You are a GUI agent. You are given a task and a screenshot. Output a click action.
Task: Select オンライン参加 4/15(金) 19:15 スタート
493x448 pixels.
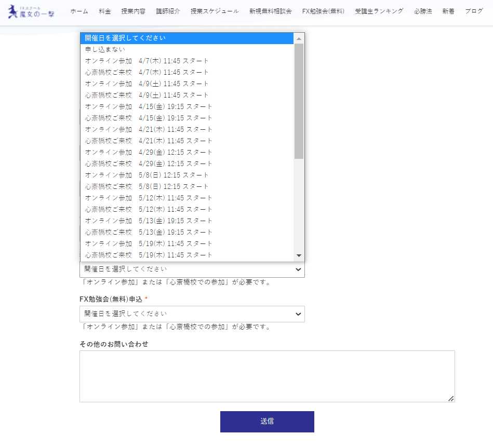pyautogui.click(x=187, y=106)
